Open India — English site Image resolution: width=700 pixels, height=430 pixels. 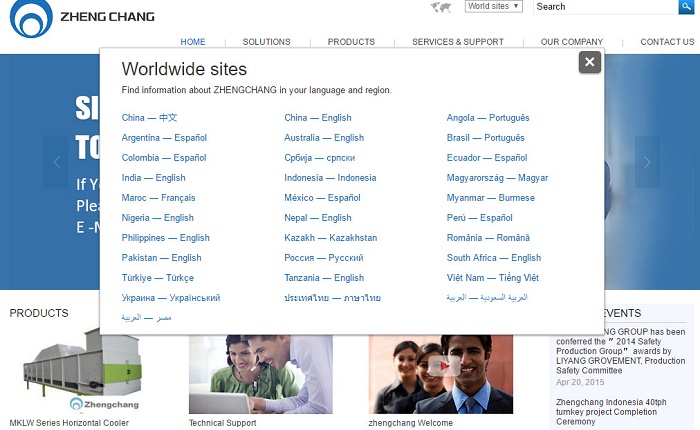point(154,178)
